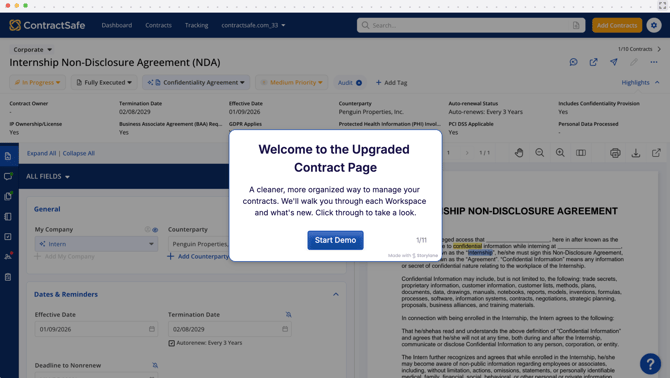Click the share external link icon

[x=594, y=62]
